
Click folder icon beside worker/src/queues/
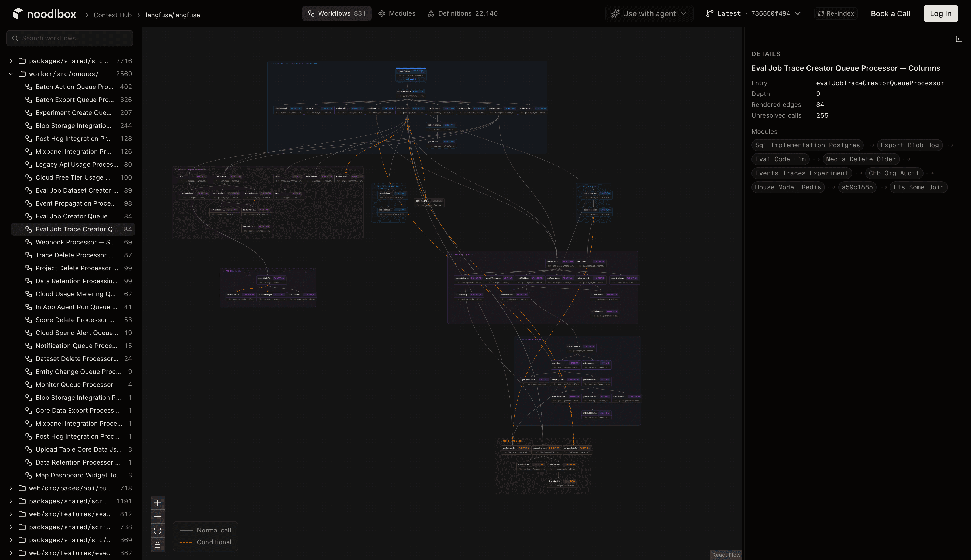coord(22,74)
